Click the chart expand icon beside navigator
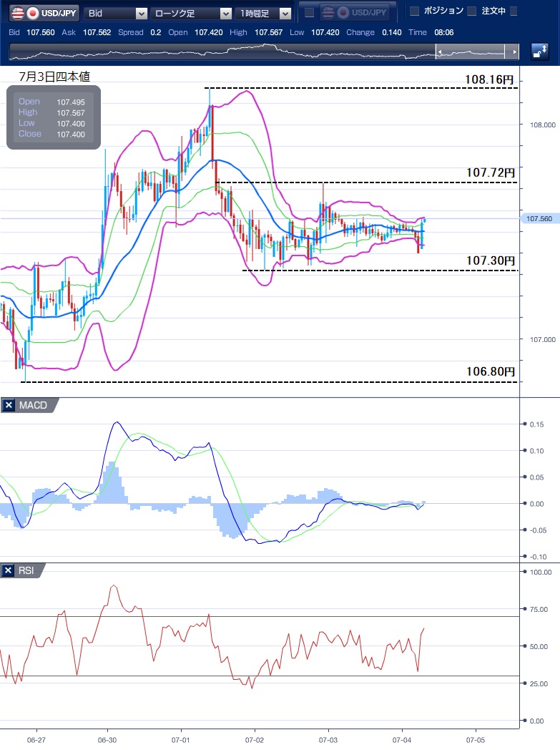This screenshot has height=750, width=560. 540,52
